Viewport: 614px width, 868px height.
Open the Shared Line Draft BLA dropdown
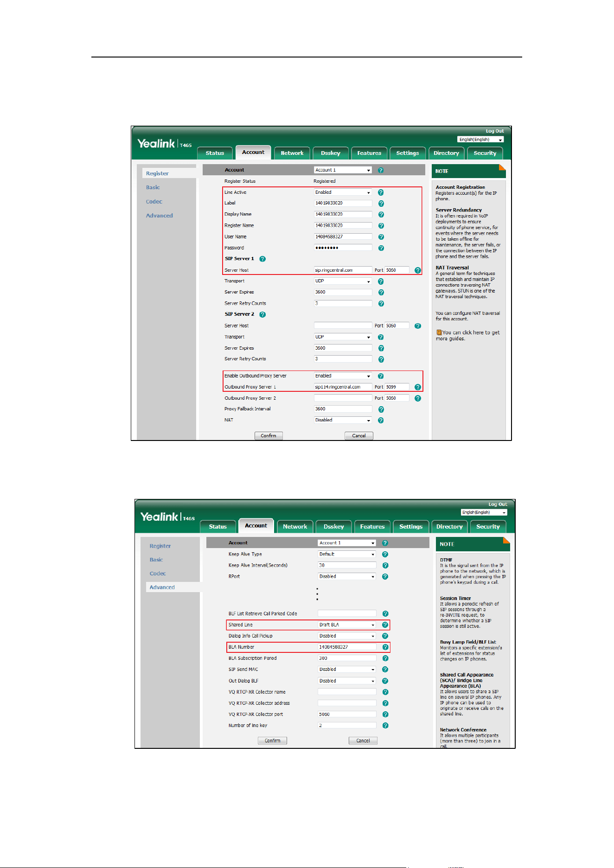pos(347,625)
